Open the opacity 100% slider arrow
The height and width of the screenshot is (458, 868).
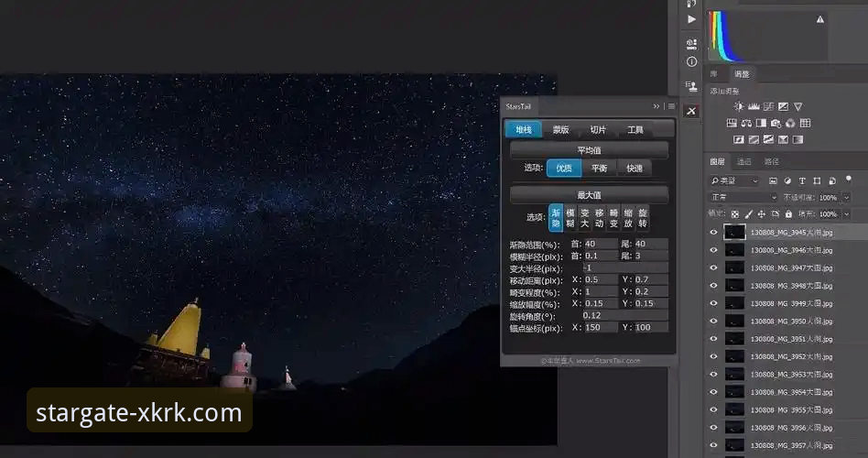pyautogui.click(x=846, y=197)
